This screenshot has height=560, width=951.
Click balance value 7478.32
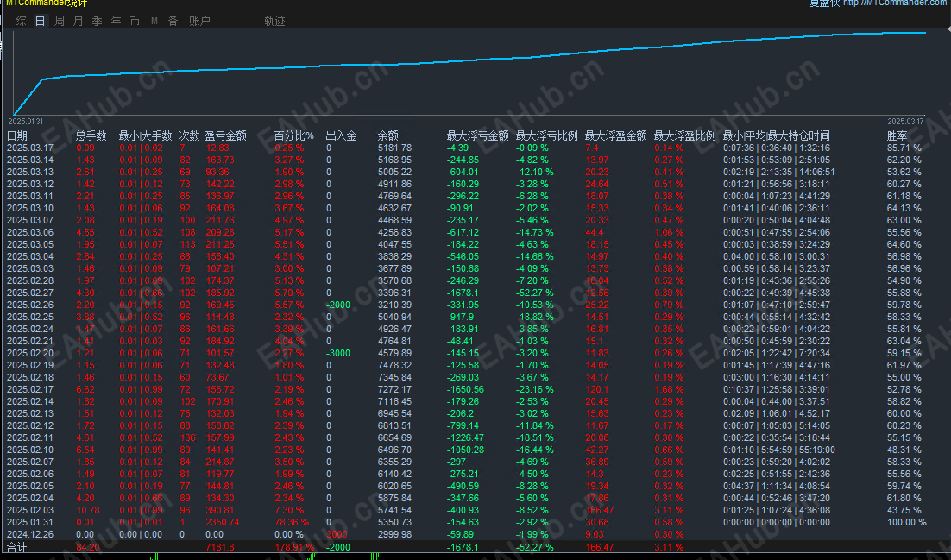tap(394, 365)
